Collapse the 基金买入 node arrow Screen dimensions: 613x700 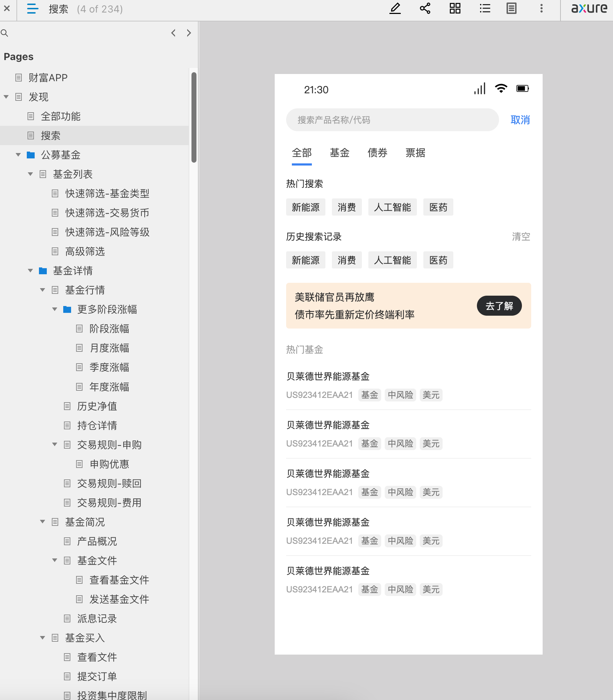coord(43,637)
